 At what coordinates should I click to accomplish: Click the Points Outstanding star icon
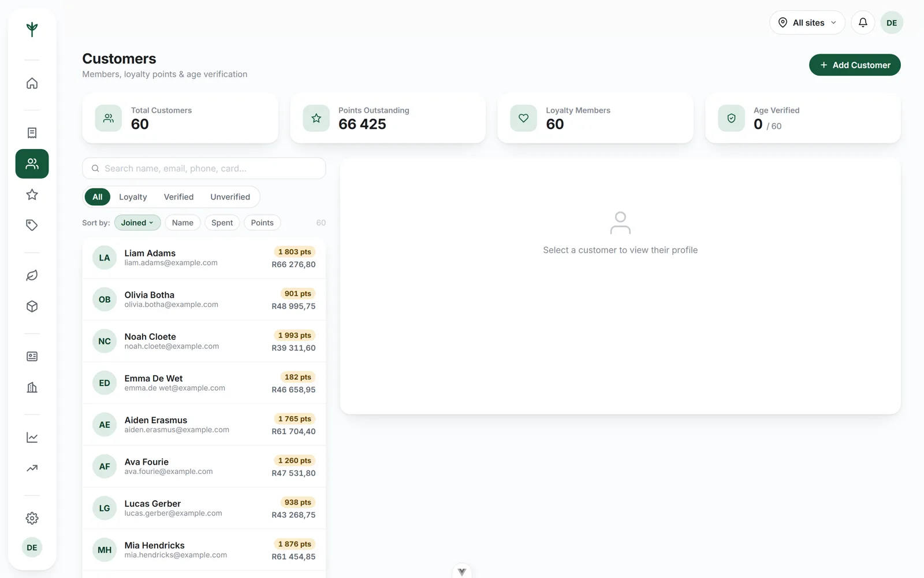(x=316, y=118)
